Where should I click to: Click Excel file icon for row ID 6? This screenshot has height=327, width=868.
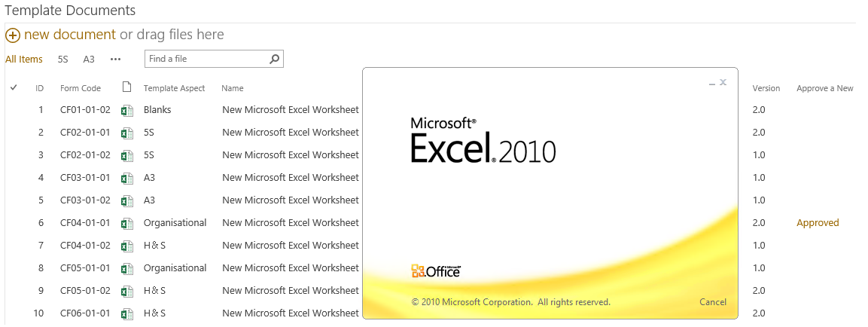point(127,223)
